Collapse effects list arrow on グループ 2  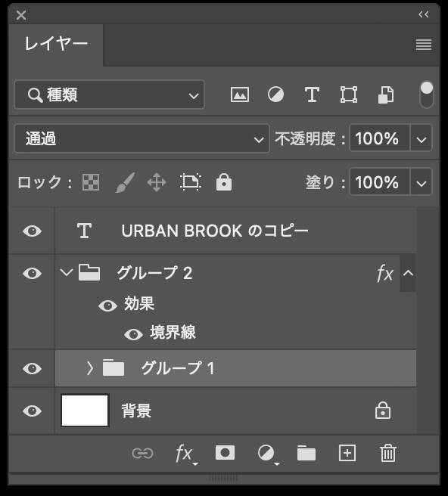click(408, 273)
